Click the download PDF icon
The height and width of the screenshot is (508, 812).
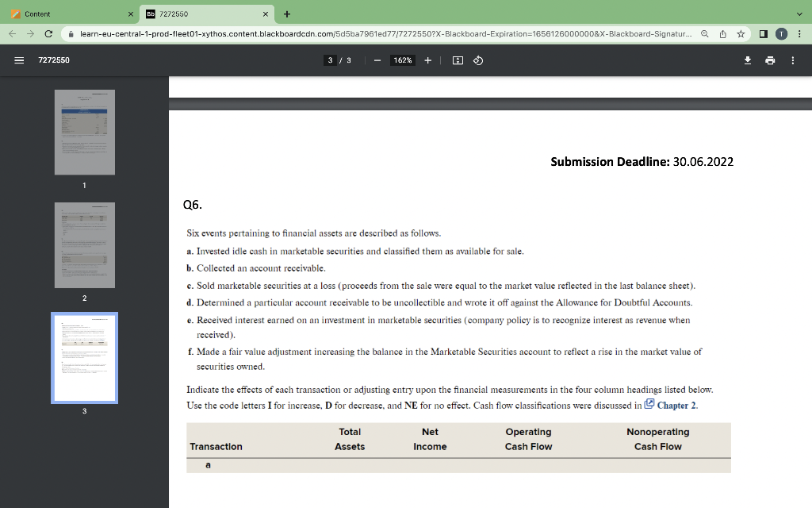tap(746, 60)
